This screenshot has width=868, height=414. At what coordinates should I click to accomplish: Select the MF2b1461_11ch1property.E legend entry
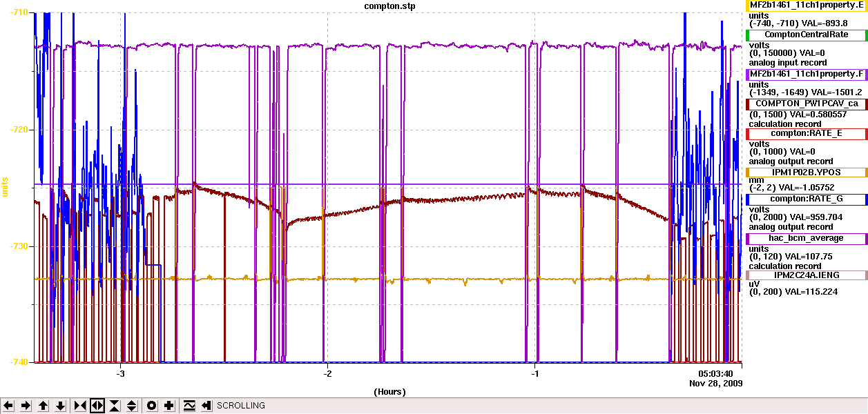click(x=806, y=5)
